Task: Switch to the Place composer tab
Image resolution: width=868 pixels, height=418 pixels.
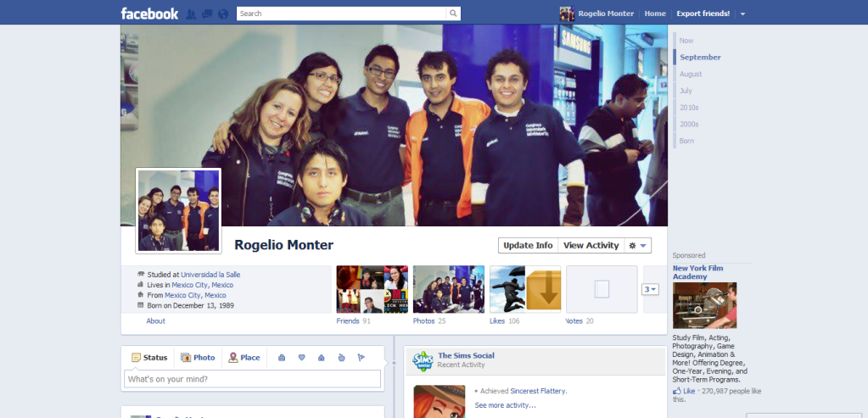Action: pos(244,358)
